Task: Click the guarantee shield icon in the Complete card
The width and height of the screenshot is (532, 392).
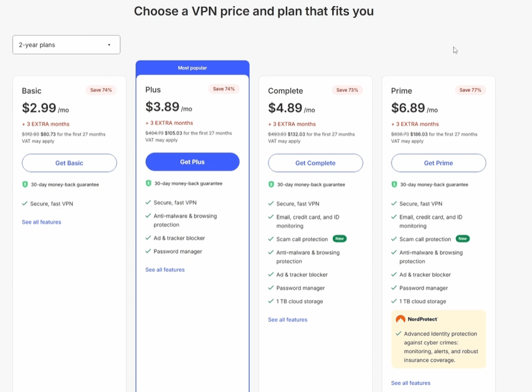Action: [x=271, y=184]
